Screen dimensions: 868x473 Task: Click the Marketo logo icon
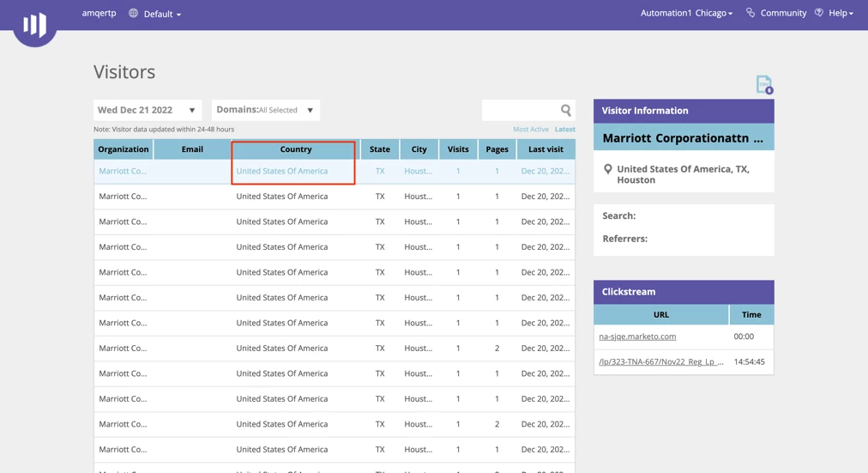[34, 25]
